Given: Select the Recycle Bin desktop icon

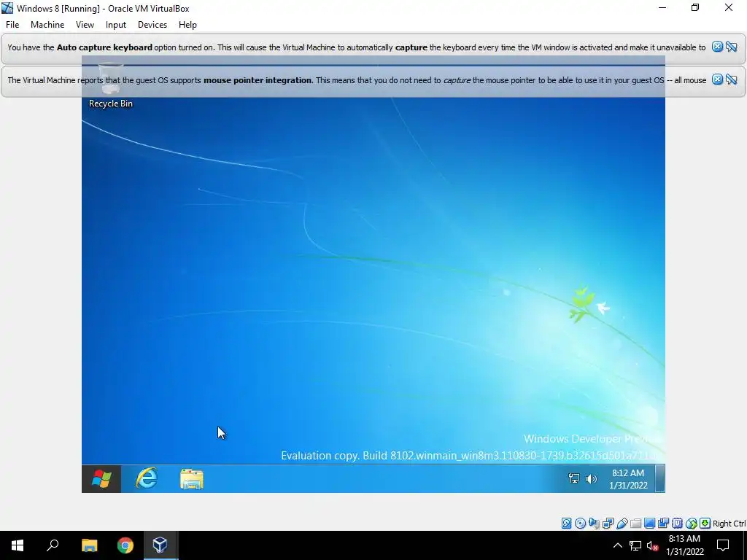Looking at the screenshot, I should point(111,86).
